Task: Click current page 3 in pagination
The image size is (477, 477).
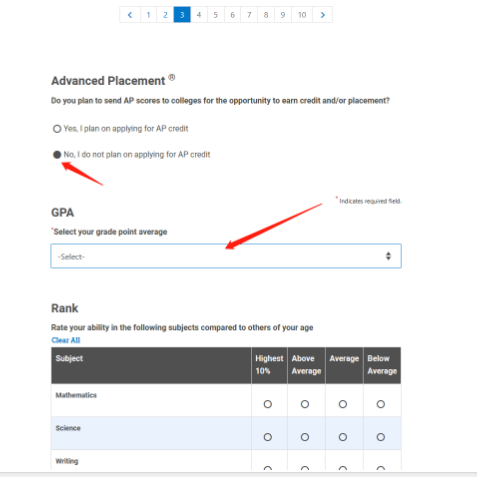Action: tap(182, 15)
